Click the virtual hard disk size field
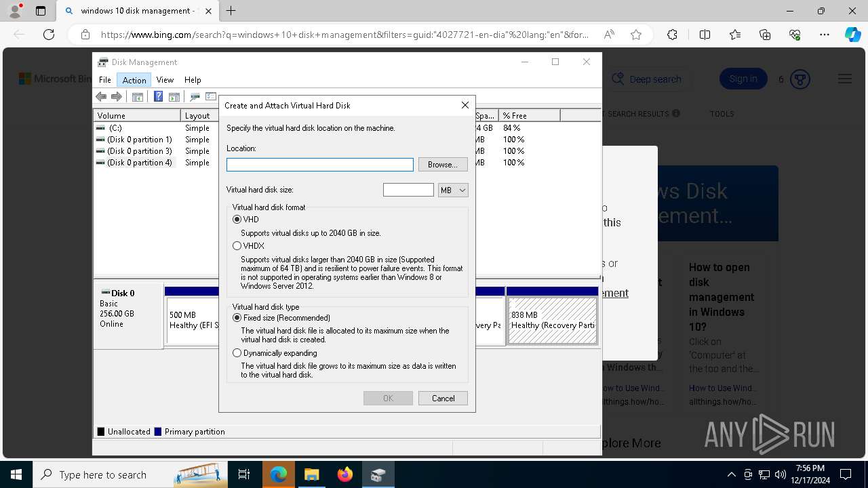868x488 pixels. [x=408, y=190]
